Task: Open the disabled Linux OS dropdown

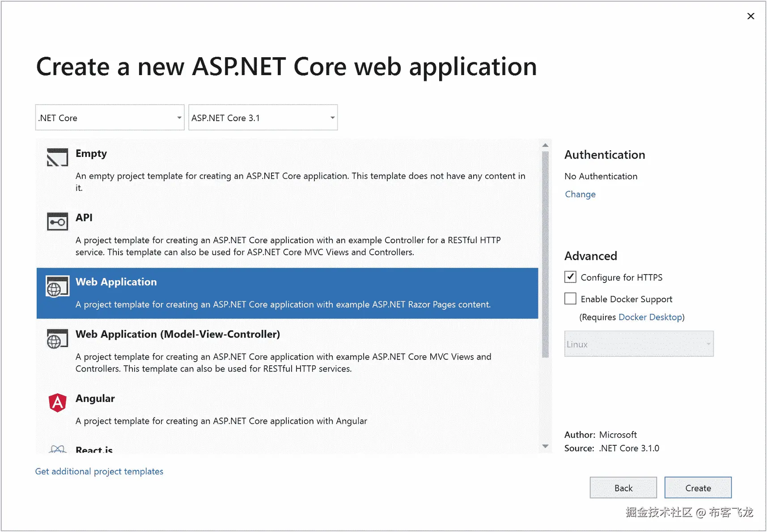Action: 639,344
